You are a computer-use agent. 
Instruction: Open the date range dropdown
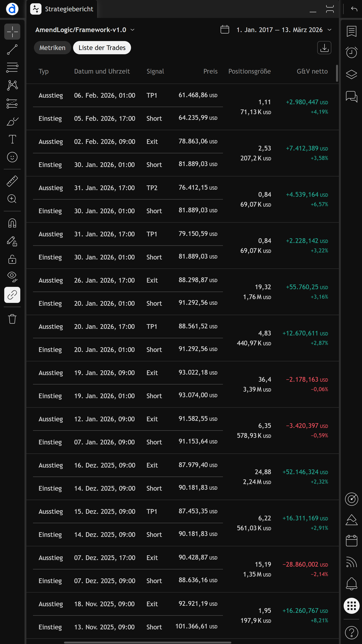point(329,30)
